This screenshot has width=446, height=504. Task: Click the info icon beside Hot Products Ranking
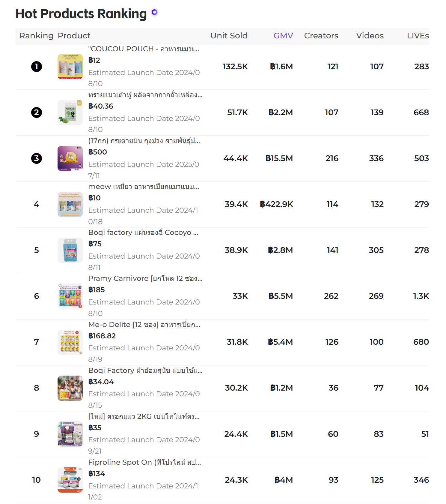pyautogui.click(x=154, y=12)
